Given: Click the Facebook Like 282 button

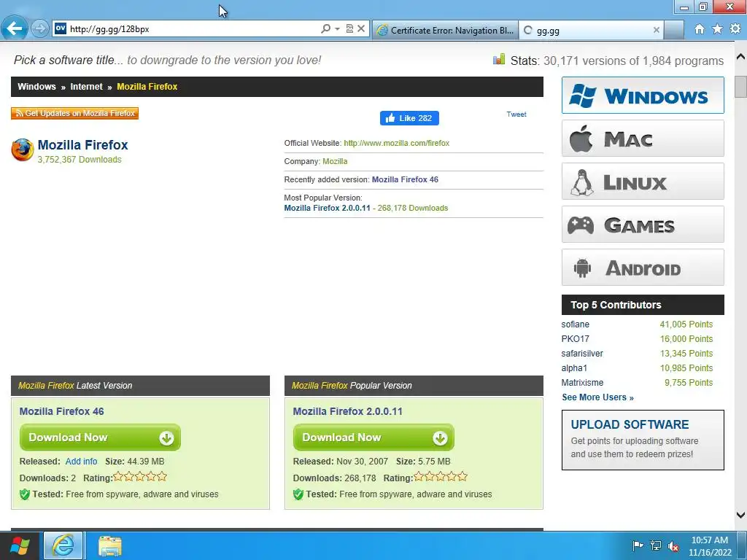Looking at the screenshot, I should [409, 118].
